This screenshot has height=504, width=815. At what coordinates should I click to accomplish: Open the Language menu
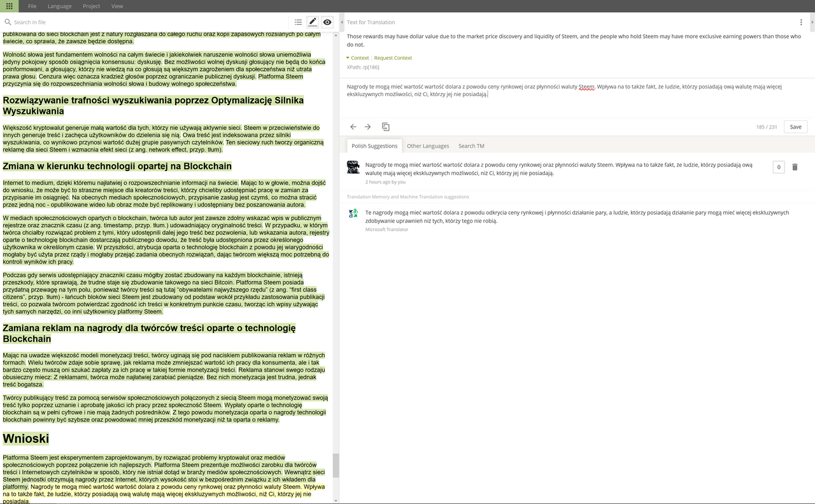pos(60,6)
